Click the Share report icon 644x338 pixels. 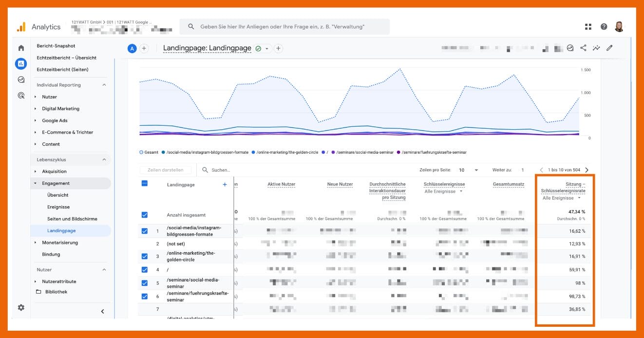[583, 48]
